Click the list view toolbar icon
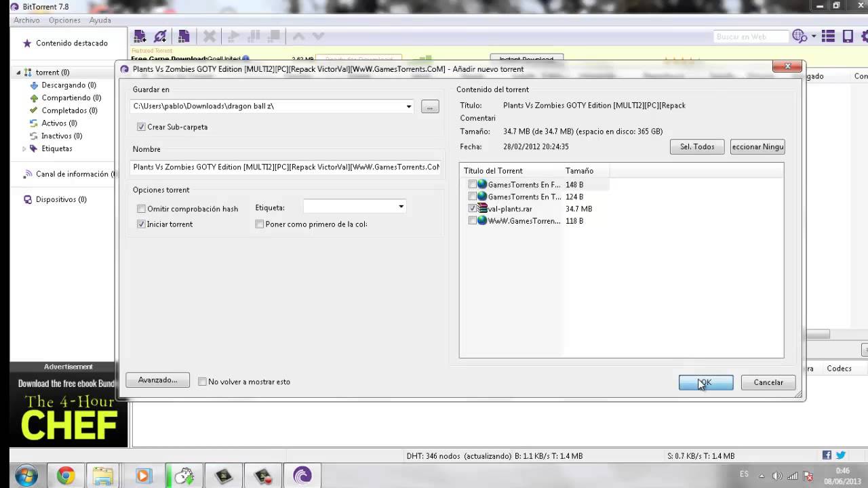Image resolution: width=868 pixels, height=488 pixels. pos(828,37)
